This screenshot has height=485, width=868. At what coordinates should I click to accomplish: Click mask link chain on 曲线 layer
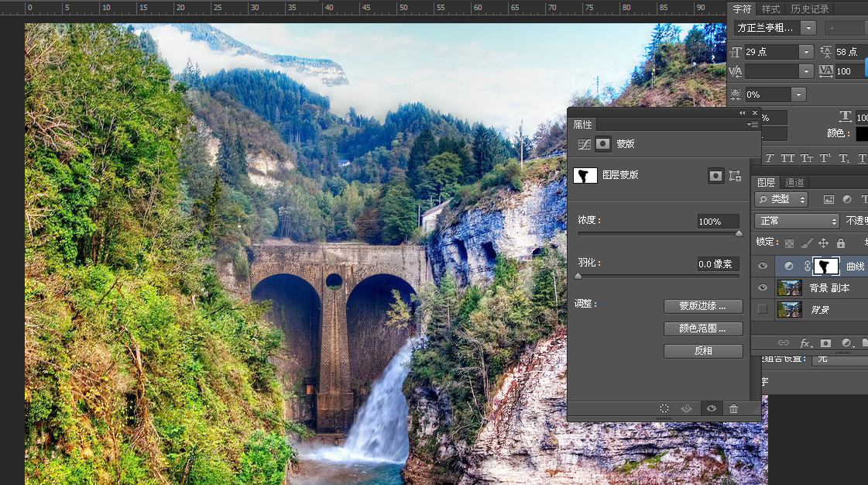tap(807, 267)
